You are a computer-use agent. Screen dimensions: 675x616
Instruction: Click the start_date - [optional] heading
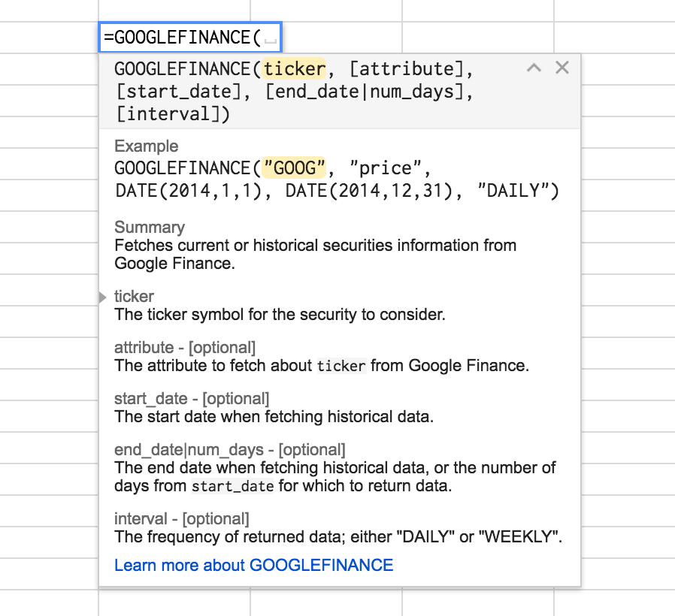[x=192, y=399]
